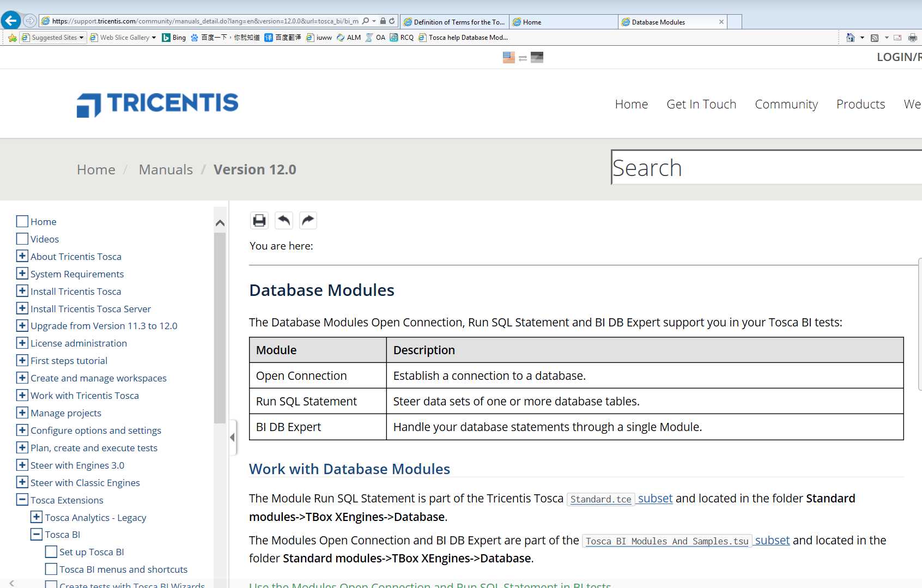Click the Tricentis logo
The width and height of the screenshot is (922, 588).
157,104
